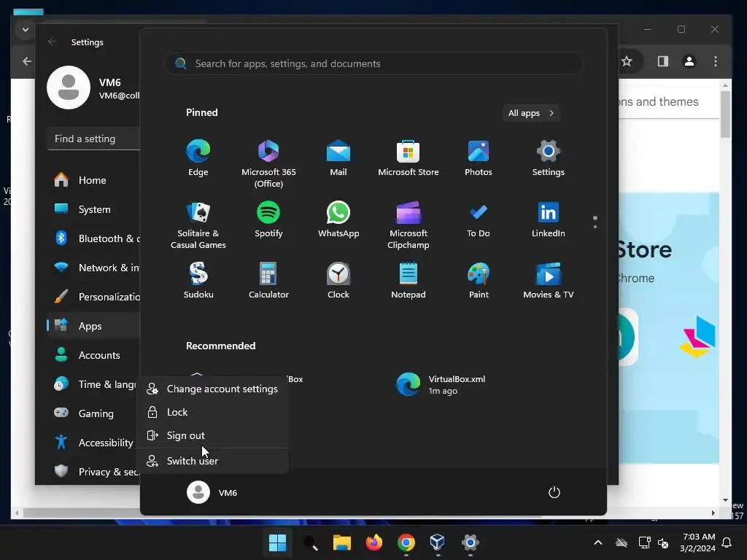Open System in Settings sidebar
This screenshot has height=560, width=747.
pos(94,209)
